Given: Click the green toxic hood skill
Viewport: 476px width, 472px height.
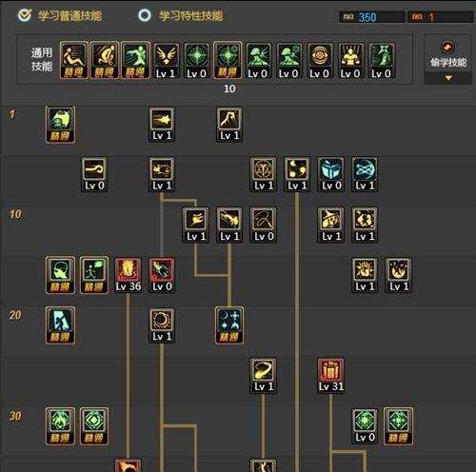Looking at the screenshot, I should pos(60,125).
